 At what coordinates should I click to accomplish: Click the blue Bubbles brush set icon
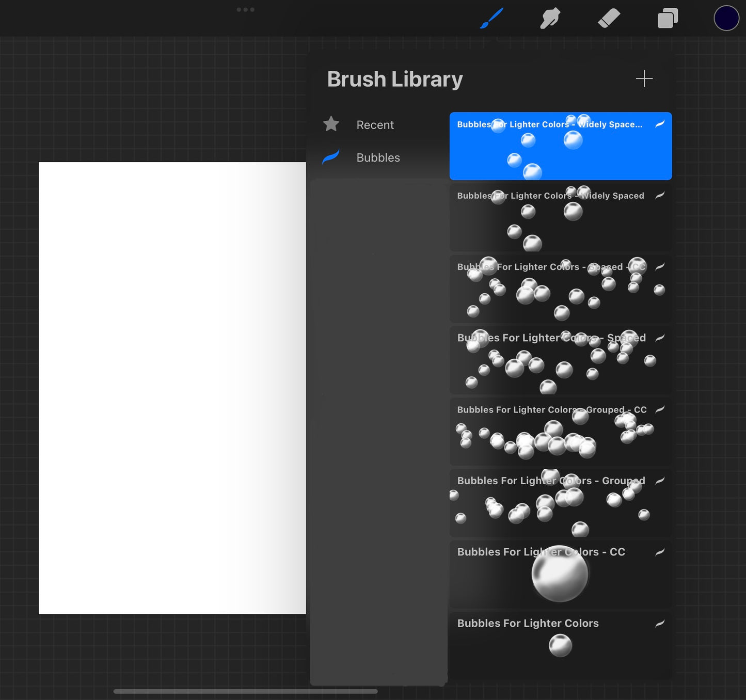(331, 157)
